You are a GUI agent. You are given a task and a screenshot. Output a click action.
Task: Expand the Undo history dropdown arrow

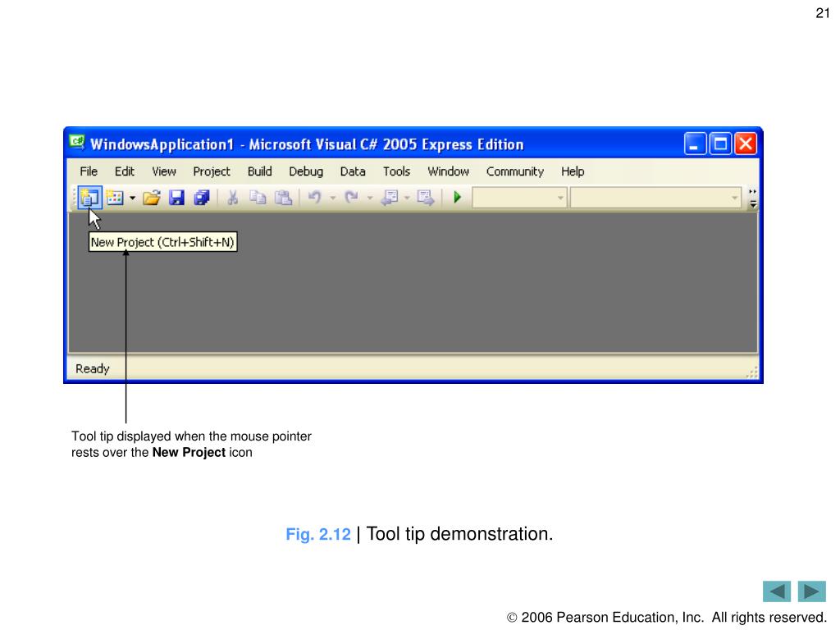[x=333, y=199]
